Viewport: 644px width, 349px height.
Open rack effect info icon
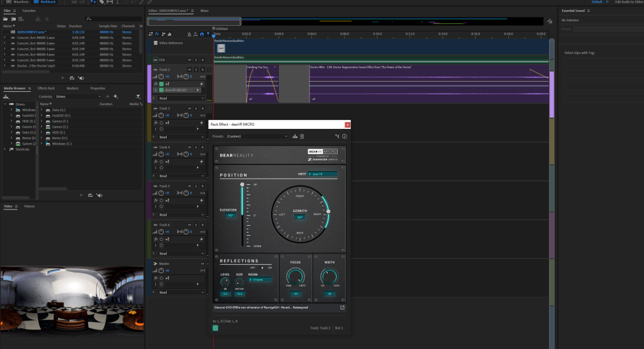pyautogui.click(x=344, y=136)
